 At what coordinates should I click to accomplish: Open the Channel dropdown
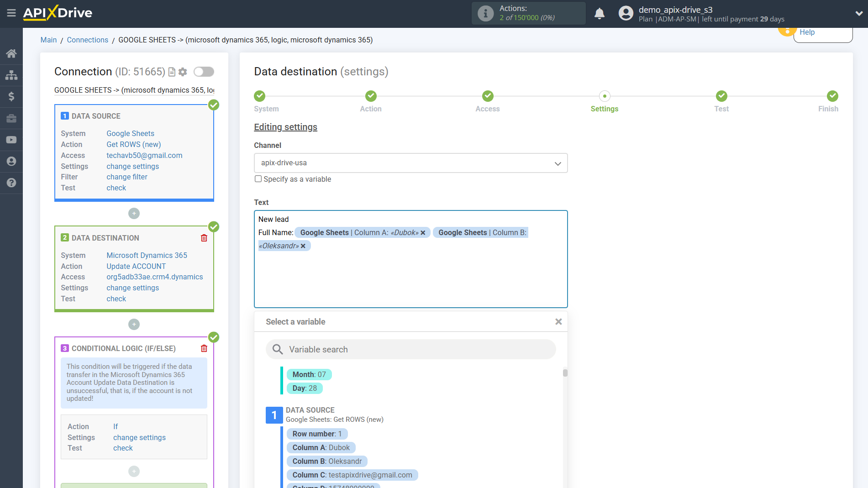pos(410,163)
